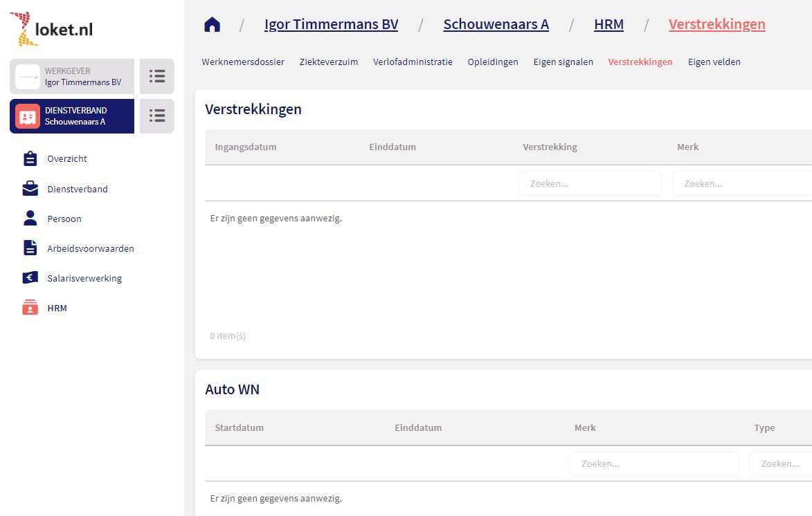Click the HRM sidebar icon
Image resolution: width=812 pixels, height=516 pixels.
coord(30,308)
